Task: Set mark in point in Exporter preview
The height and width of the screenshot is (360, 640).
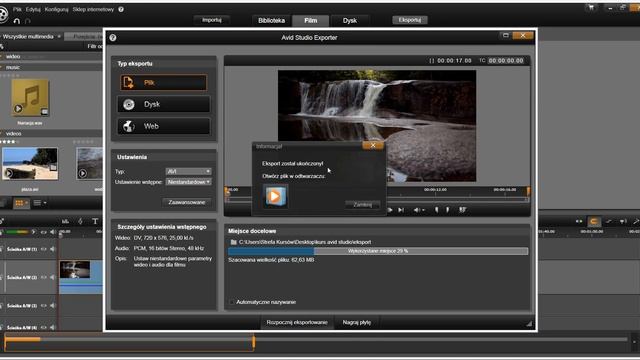Action: click(436, 210)
